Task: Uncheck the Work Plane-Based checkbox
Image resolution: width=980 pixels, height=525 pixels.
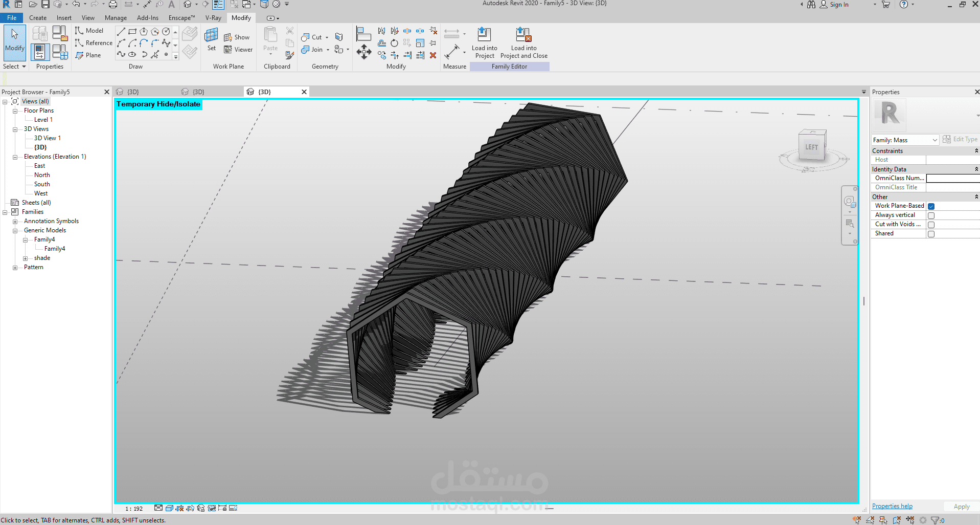Action: 931,206
